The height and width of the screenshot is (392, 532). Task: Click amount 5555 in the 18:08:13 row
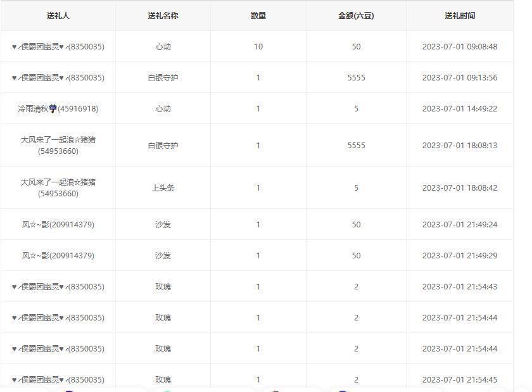pyautogui.click(x=356, y=145)
